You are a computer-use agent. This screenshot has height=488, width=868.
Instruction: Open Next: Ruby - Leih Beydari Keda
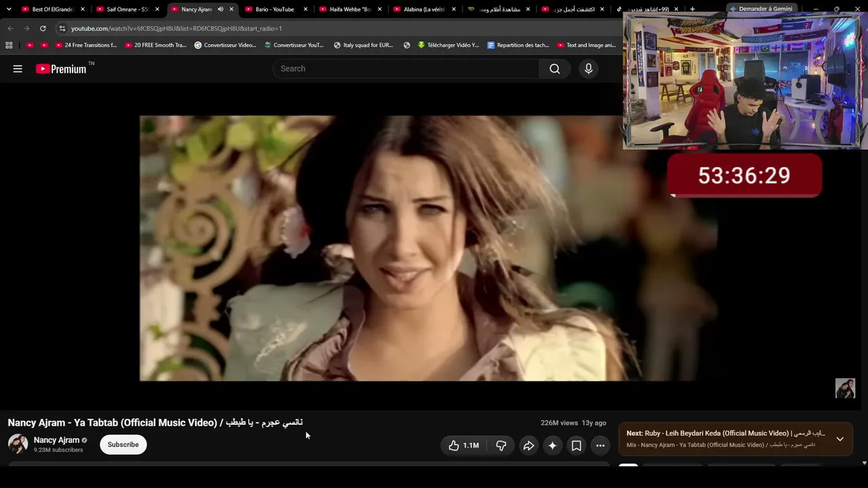(x=726, y=433)
